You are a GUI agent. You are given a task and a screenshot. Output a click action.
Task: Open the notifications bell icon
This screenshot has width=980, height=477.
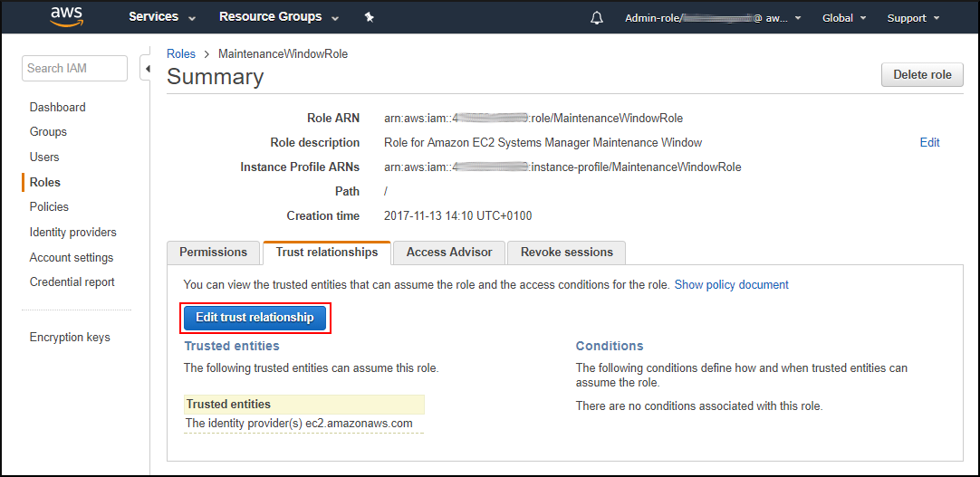[x=597, y=17]
